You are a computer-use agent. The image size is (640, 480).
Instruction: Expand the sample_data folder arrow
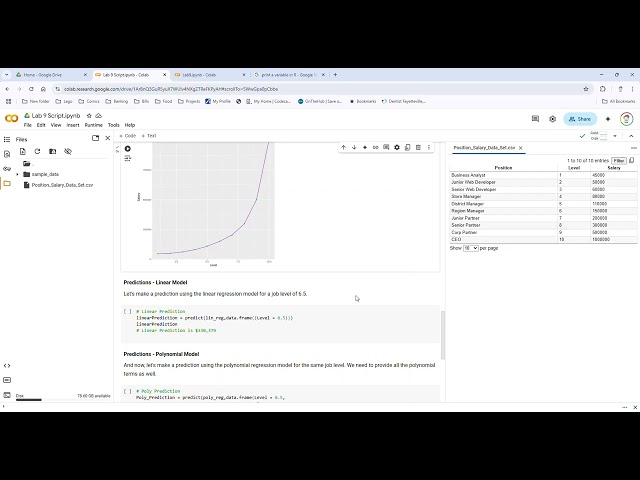point(17,174)
